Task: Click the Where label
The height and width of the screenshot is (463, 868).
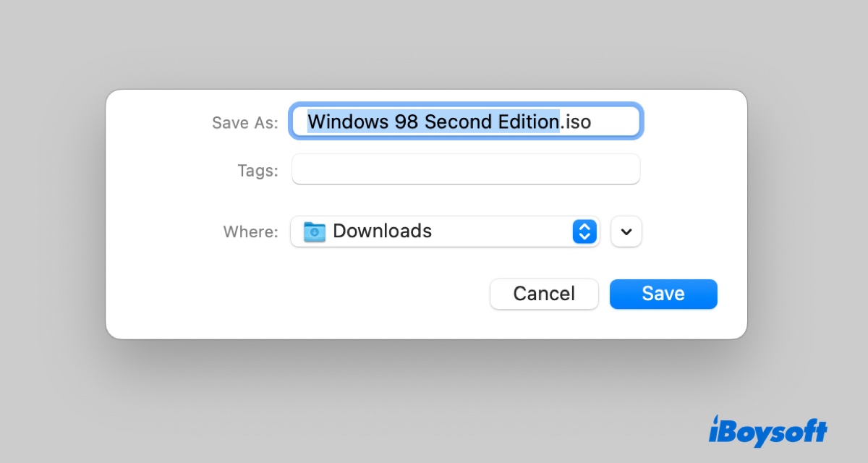Action: (250, 231)
